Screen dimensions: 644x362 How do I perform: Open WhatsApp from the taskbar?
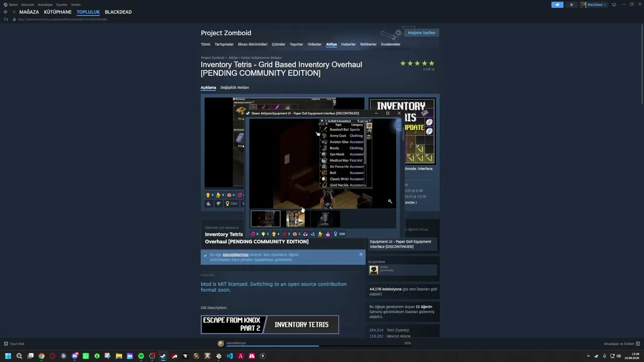[86, 356]
